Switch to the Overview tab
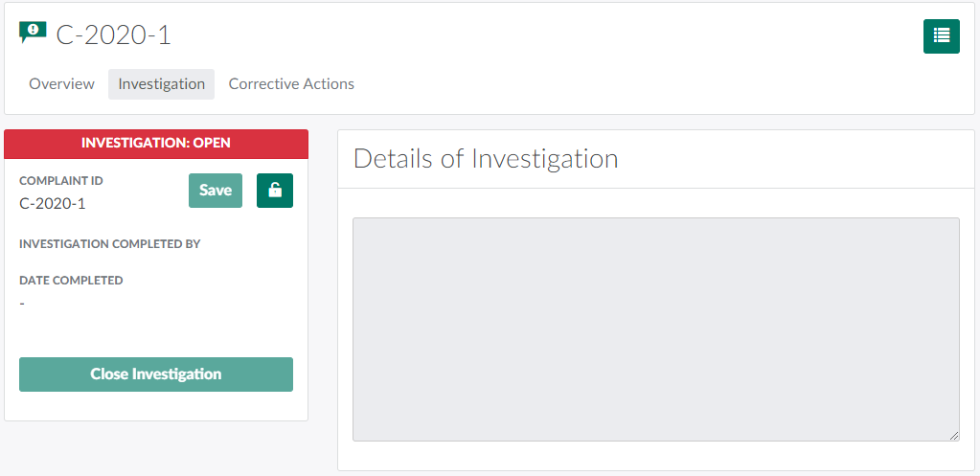Viewport: 980px width, 476px height. (61, 84)
